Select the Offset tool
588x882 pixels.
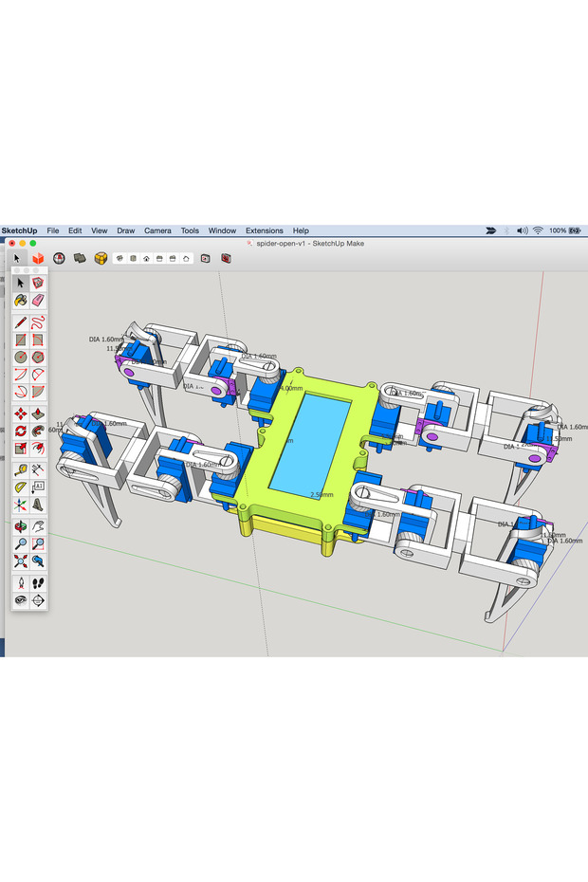[x=38, y=449]
